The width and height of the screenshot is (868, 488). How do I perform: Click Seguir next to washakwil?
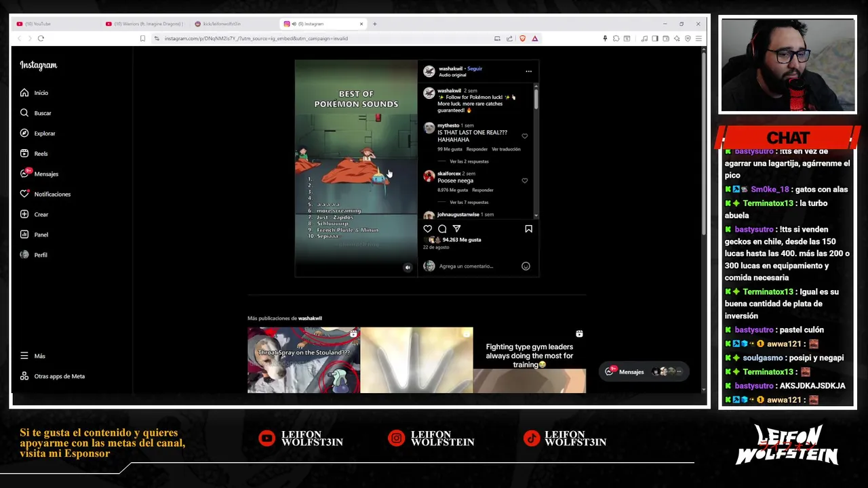click(475, 68)
